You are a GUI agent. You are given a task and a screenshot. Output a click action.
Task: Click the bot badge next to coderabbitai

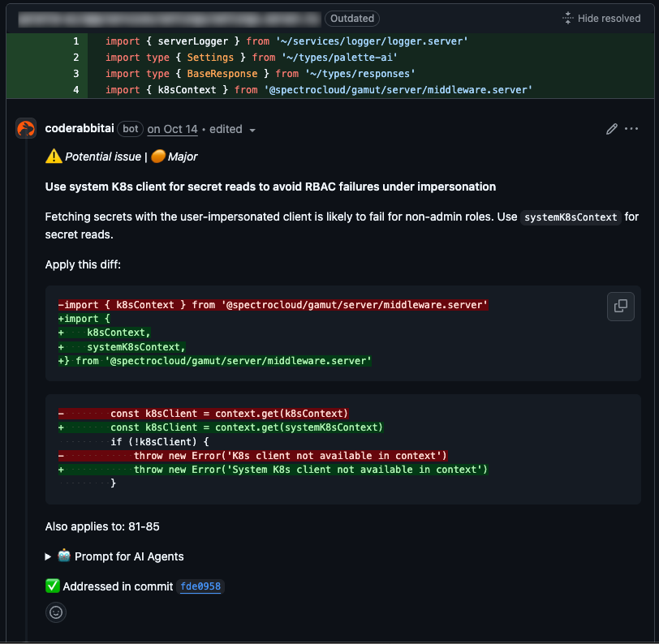[129, 128]
